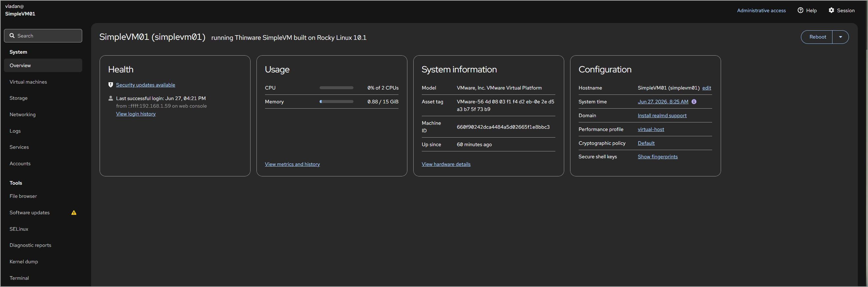The image size is (868, 287).
Task: Click the Session gear icon
Action: tap(831, 10)
